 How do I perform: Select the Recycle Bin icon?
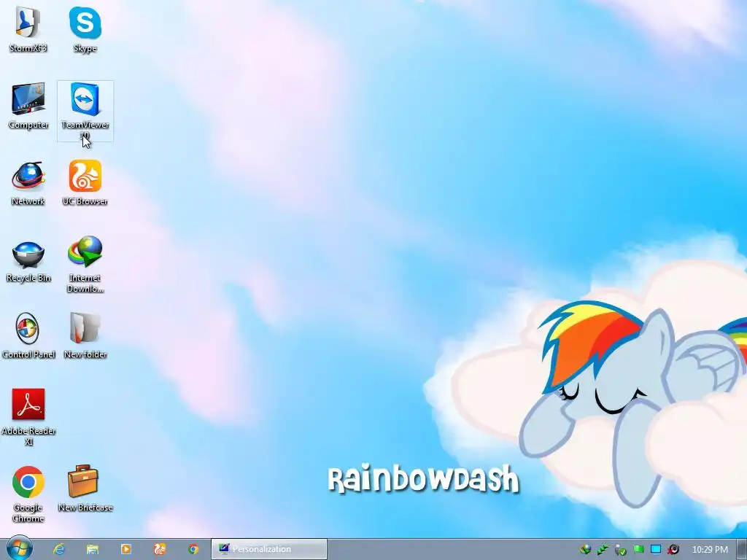(x=28, y=260)
